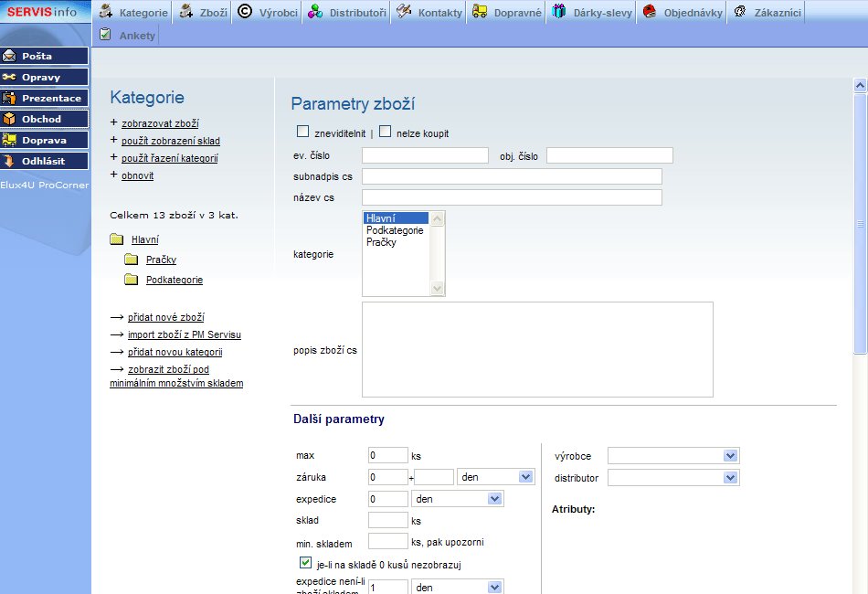Enable the zneviditelnit checkbox
The width and height of the screenshot is (868, 594).
click(302, 132)
